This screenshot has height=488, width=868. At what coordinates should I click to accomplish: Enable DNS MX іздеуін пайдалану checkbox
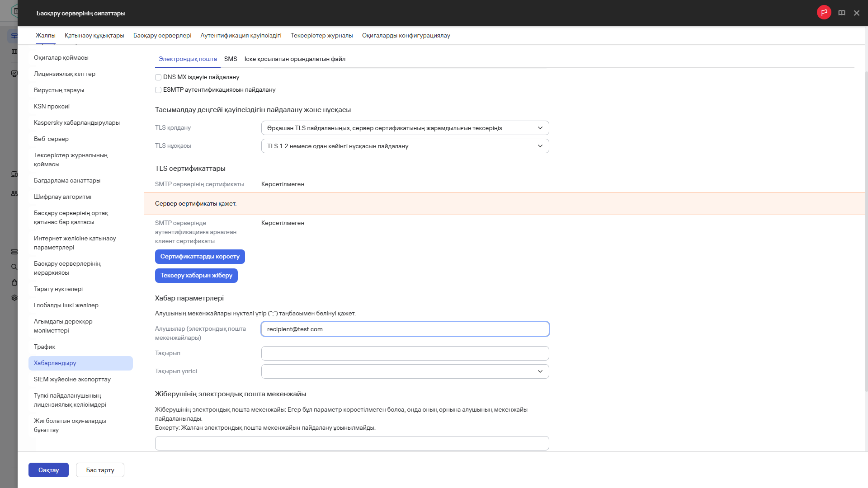click(158, 77)
